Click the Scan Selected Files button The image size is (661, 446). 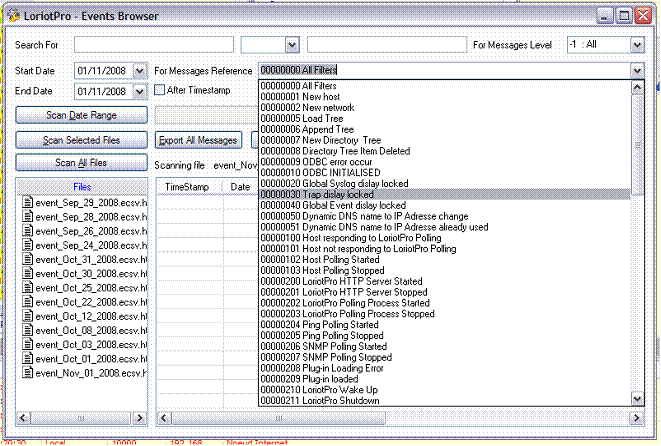coord(81,140)
